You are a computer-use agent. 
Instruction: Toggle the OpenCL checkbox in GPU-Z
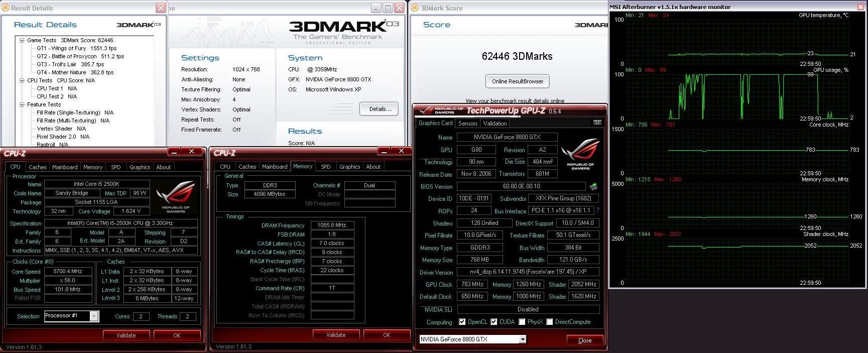point(462,322)
